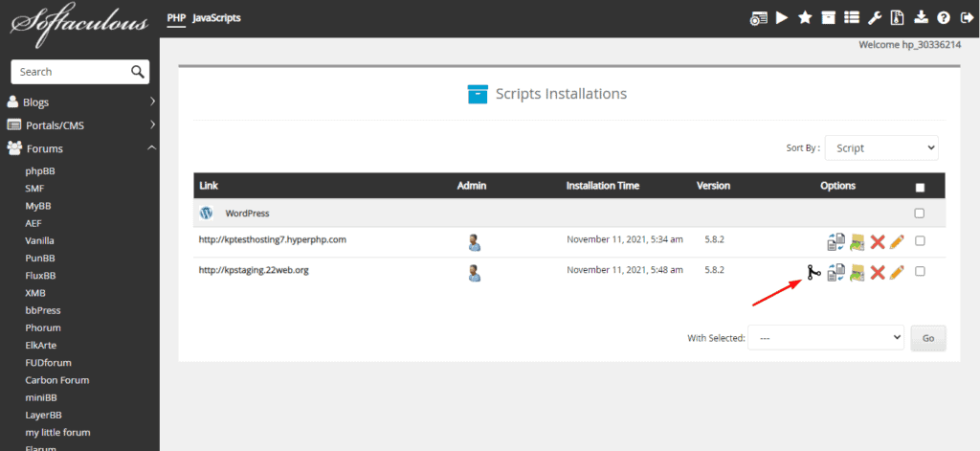The image size is (980, 451).
Task: Select AEF in the Forums list
Action: (33, 223)
